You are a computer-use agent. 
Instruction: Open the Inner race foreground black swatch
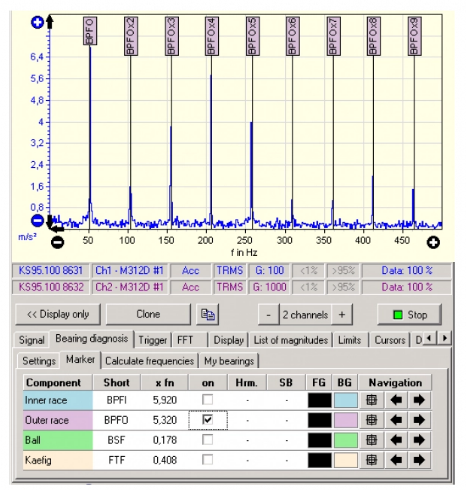click(320, 400)
